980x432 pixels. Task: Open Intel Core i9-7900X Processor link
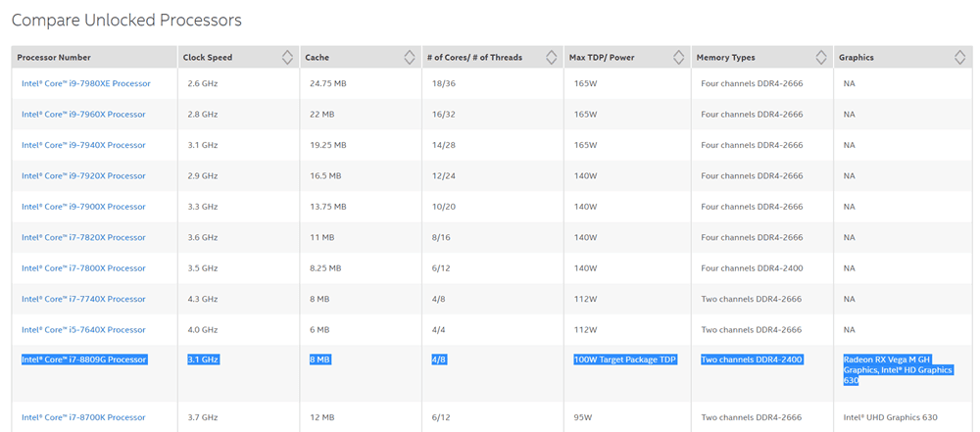pyautogui.click(x=83, y=207)
